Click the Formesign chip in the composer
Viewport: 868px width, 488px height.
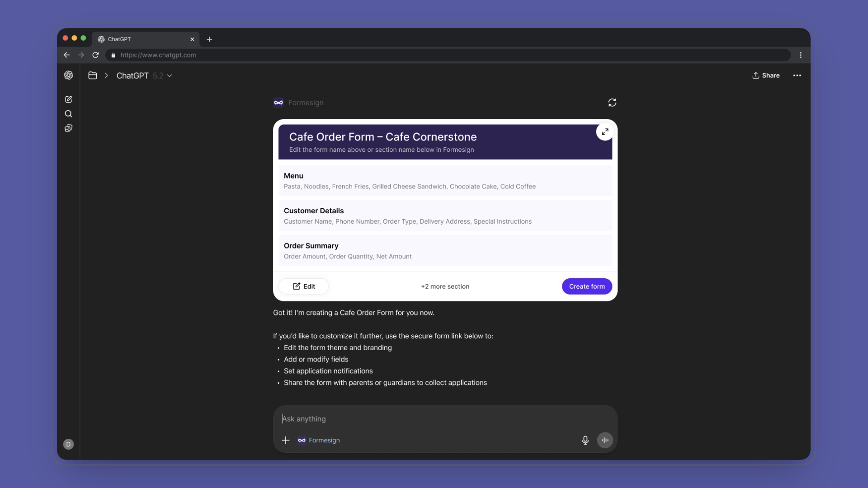click(319, 440)
